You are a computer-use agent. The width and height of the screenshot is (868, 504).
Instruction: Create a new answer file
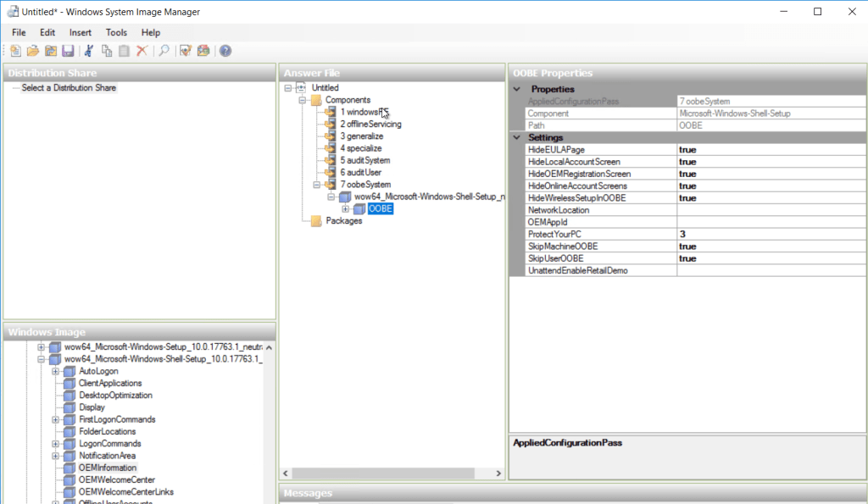(15, 51)
